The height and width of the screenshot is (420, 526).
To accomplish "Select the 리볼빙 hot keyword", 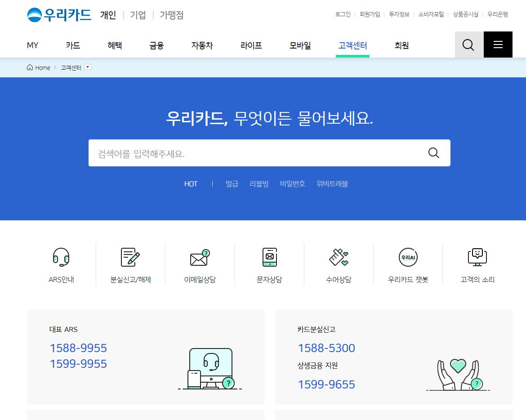I will click(x=259, y=184).
